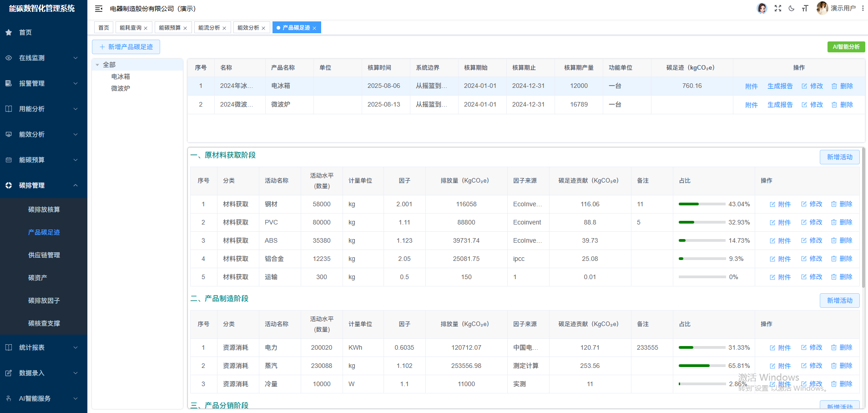
Task: Open attachments for the 电力 activity row
Action: click(x=780, y=347)
